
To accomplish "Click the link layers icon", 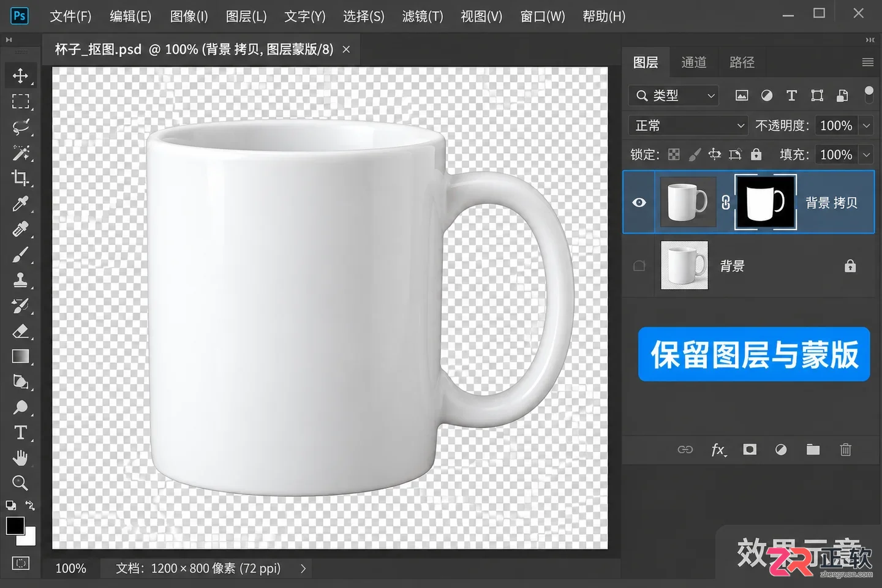I will 685,450.
